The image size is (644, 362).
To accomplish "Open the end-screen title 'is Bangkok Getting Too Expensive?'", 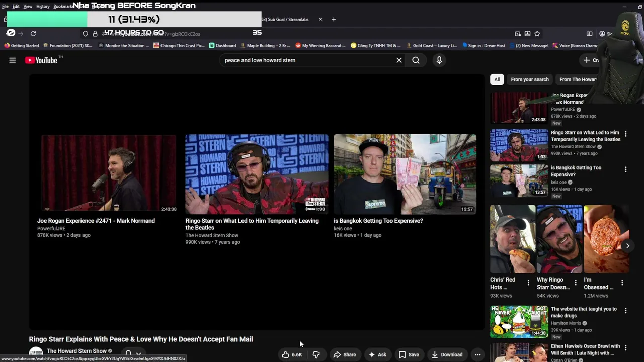I will pyautogui.click(x=378, y=221).
